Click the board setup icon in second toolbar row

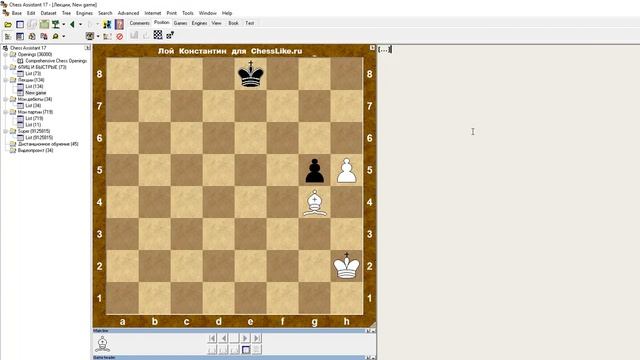(90, 36)
